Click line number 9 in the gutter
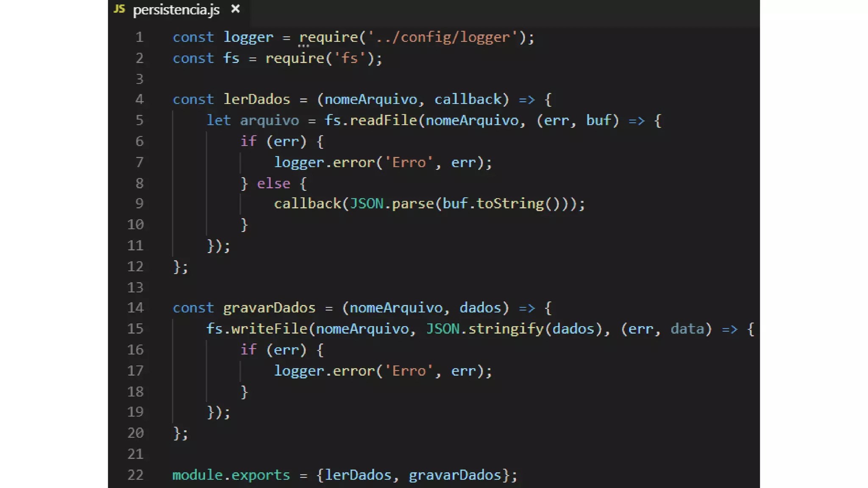Image resolution: width=868 pixels, height=488 pixels. (139, 204)
